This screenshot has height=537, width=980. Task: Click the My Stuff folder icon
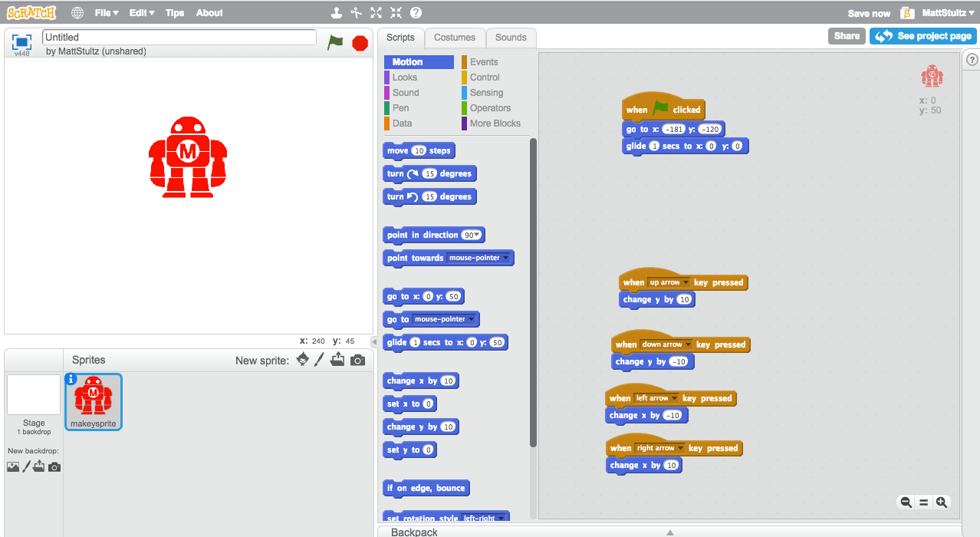pyautogui.click(x=908, y=13)
